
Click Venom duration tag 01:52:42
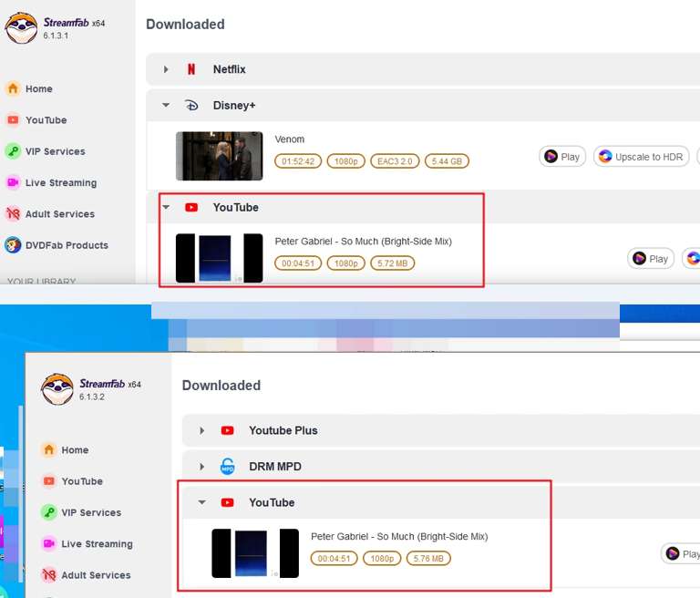click(298, 161)
